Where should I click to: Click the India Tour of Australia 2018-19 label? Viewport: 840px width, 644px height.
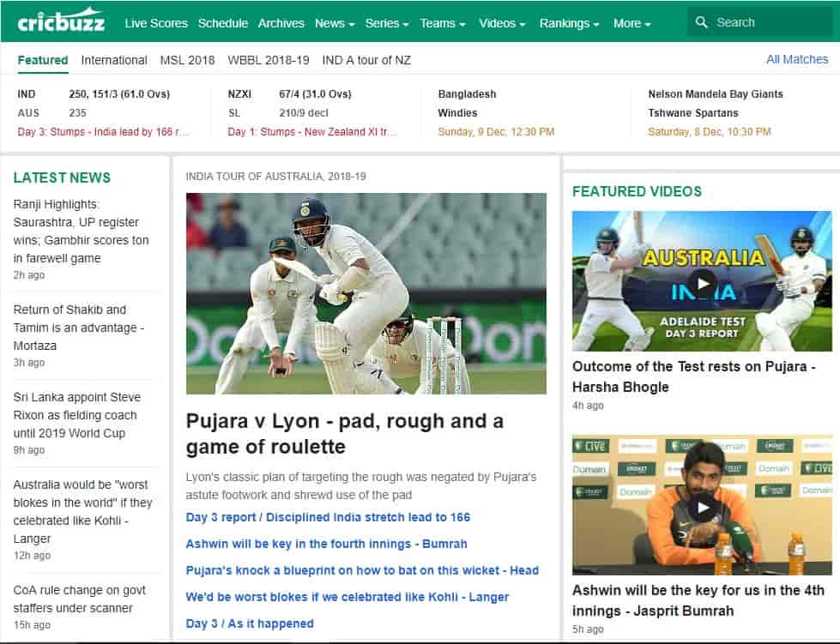[x=276, y=176]
